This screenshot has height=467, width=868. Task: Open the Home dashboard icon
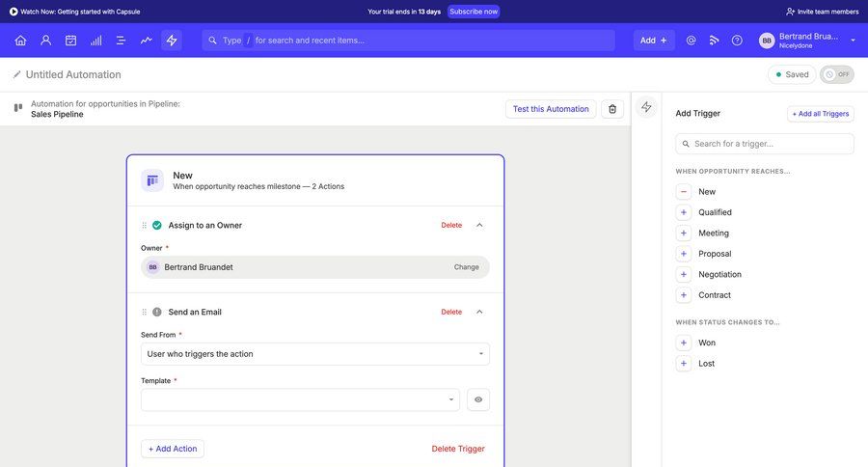[20, 41]
